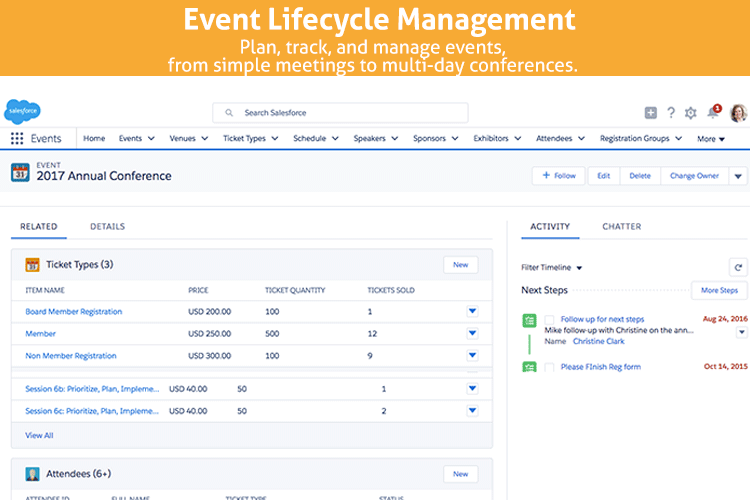
Task: Open Board Member Registration link
Action: 74,312
